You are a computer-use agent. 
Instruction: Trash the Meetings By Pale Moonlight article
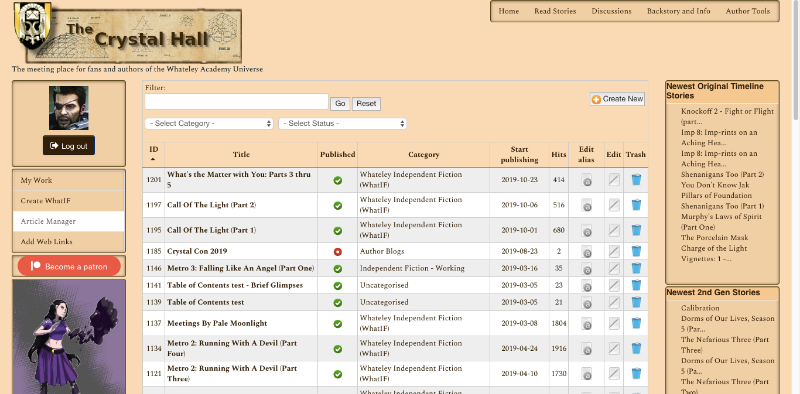pyautogui.click(x=636, y=323)
